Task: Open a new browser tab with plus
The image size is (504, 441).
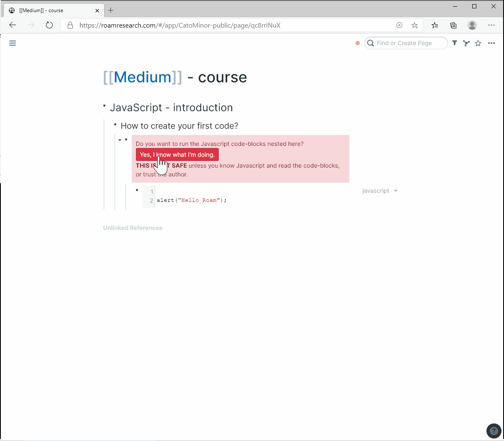Action: [111, 10]
